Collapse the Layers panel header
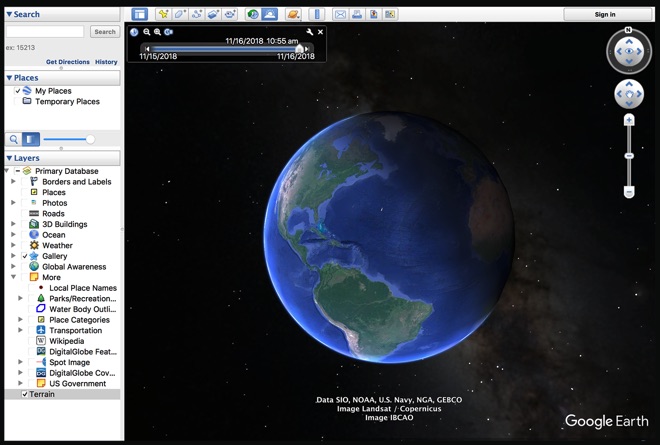The height and width of the screenshot is (445, 660). pyautogui.click(x=10, y=158)
